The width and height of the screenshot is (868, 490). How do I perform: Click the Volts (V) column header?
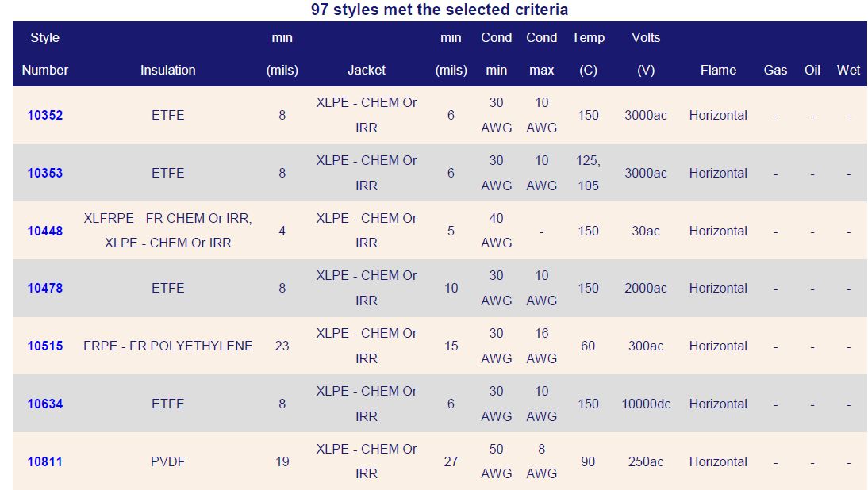point(646,54)
